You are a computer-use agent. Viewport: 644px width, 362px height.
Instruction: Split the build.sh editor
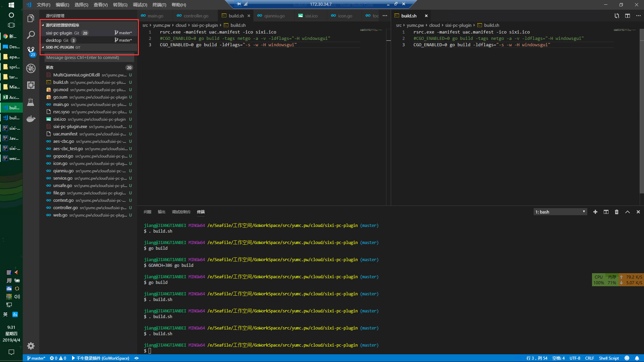click(x=628, y=16)
